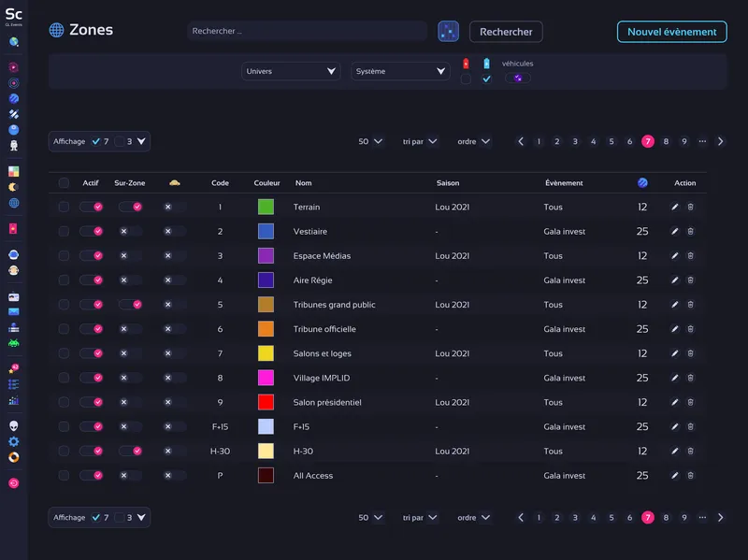Click the space invader icon in the sidebar
The image size is (748, 560).
pyautogui.click(x=14, y=343)
